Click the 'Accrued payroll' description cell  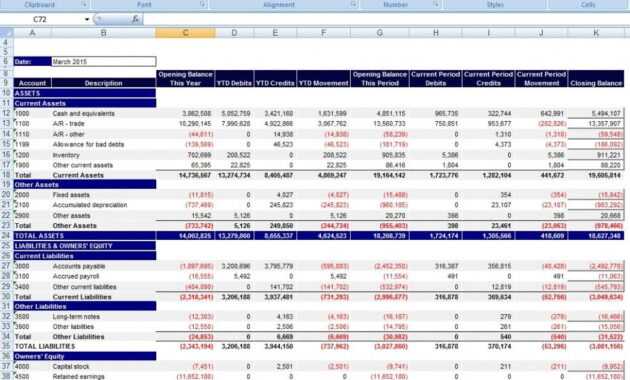(103, 276)
